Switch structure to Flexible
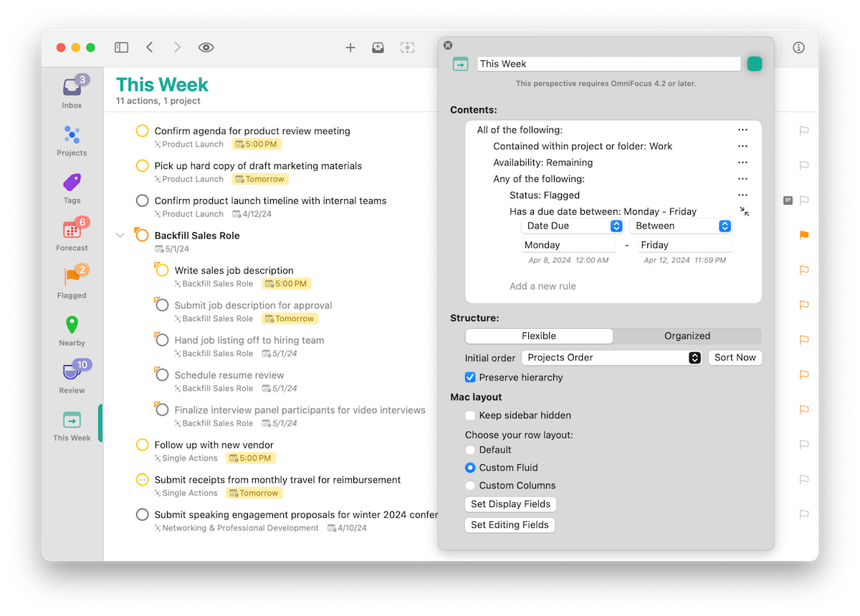Image resolution: width=860 pixels, height=616 pixels. click(539, 336)
